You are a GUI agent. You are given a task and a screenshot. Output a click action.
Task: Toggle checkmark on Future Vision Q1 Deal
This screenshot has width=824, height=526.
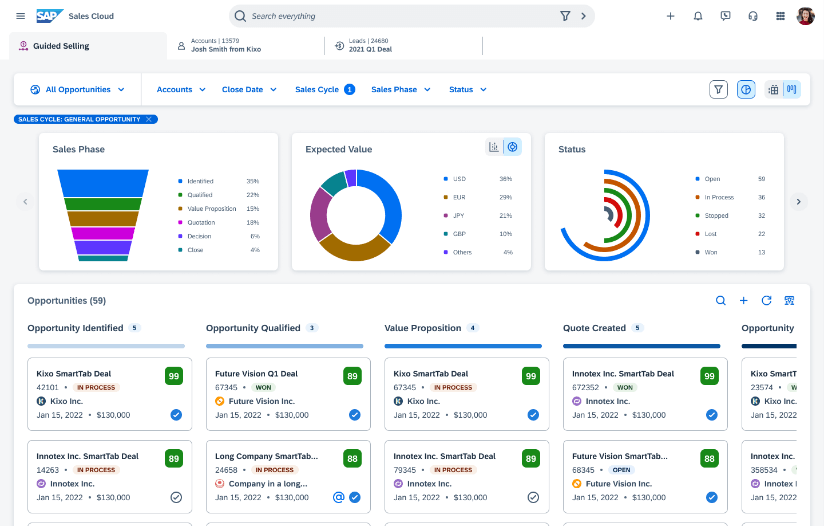[x=355, y=415]
